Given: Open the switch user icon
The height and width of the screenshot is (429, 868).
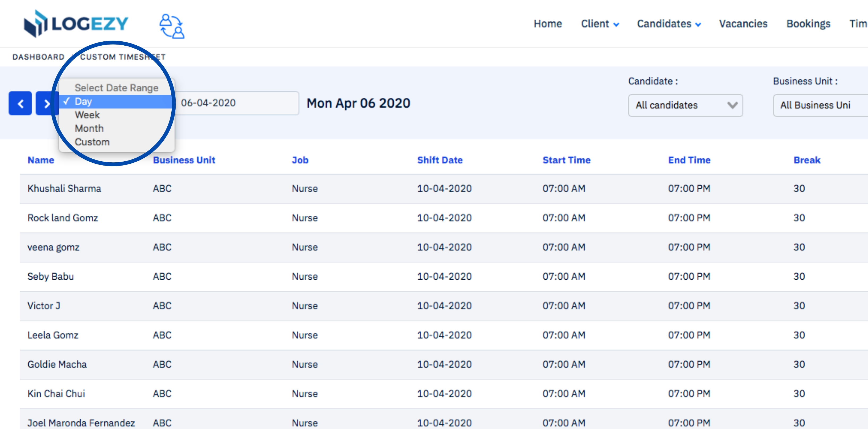Looking at the screenshot, I should coord(172,26).
